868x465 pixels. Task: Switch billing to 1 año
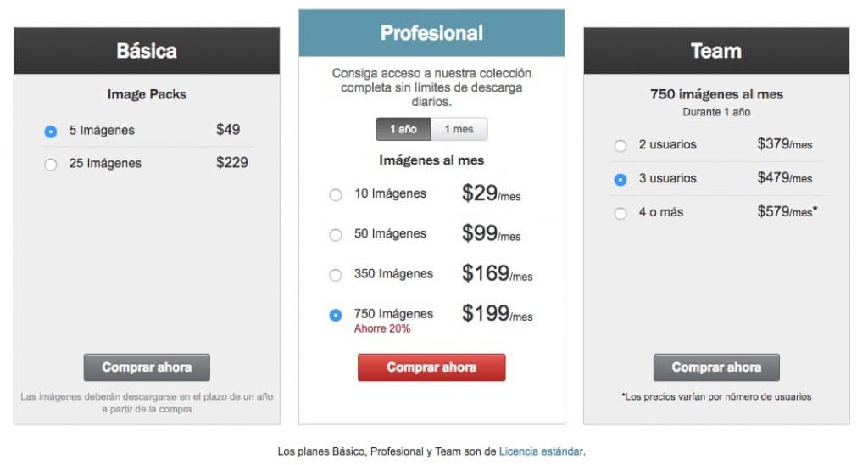coord(403,129)
